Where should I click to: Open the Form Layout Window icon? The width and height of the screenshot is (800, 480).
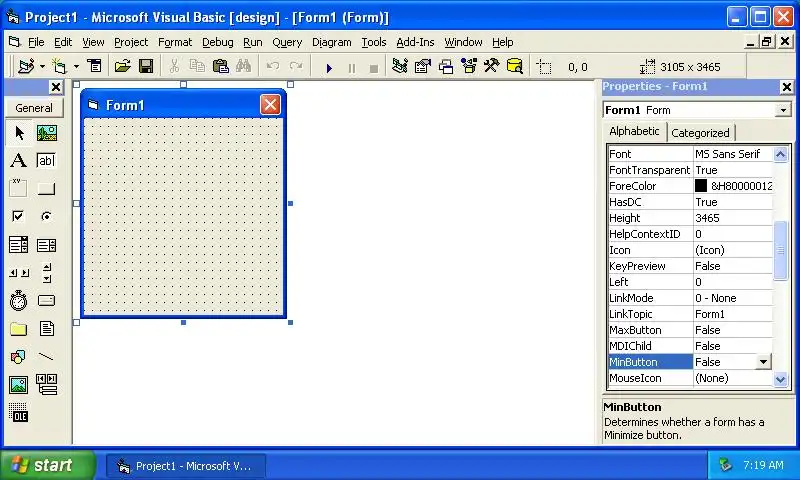pyautogui.click(x=446, y=66)
